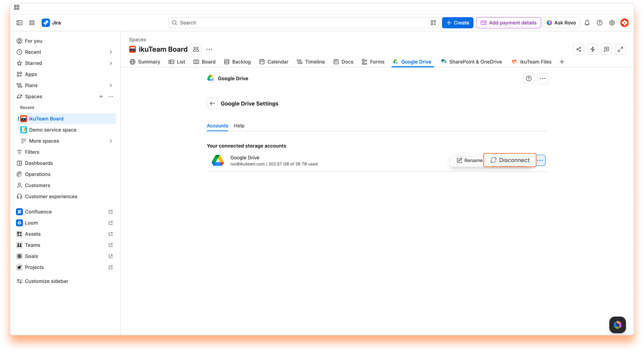Image resolution: width=644 pixels, height=352 pixels.
Task: Open the search filter icon in the search bar
Action: click(x=433, y=23)
